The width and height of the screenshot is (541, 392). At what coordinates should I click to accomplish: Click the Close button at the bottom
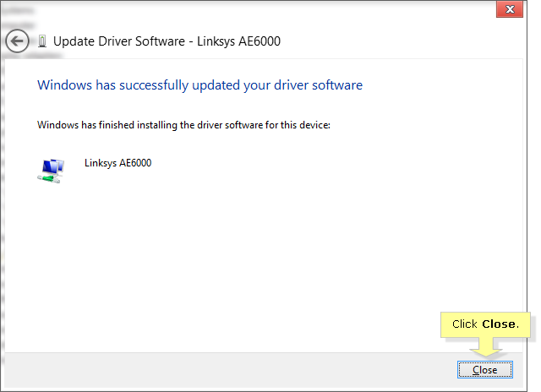tap(484, 369)
